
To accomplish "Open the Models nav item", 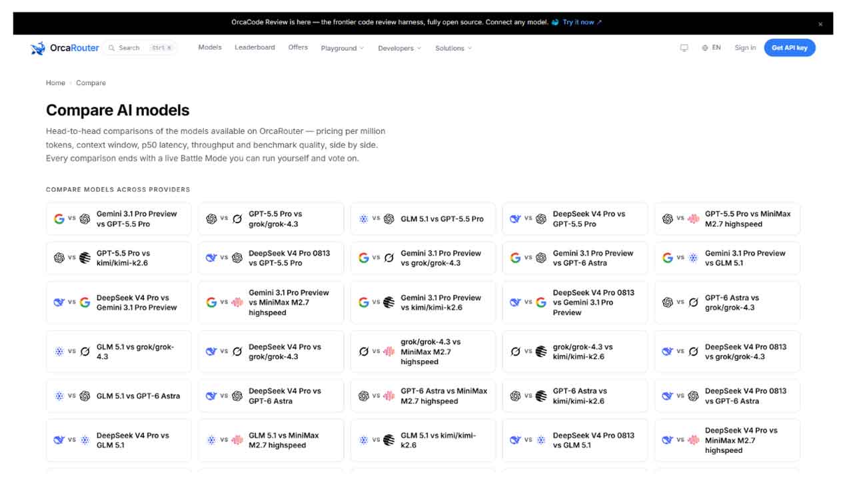I will pyautogui.click(x=210, y=47).
